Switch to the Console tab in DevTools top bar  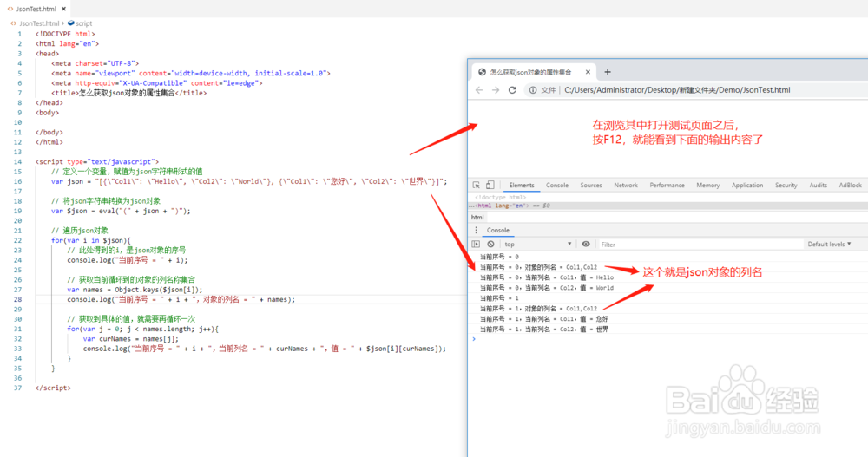point(557,186)
